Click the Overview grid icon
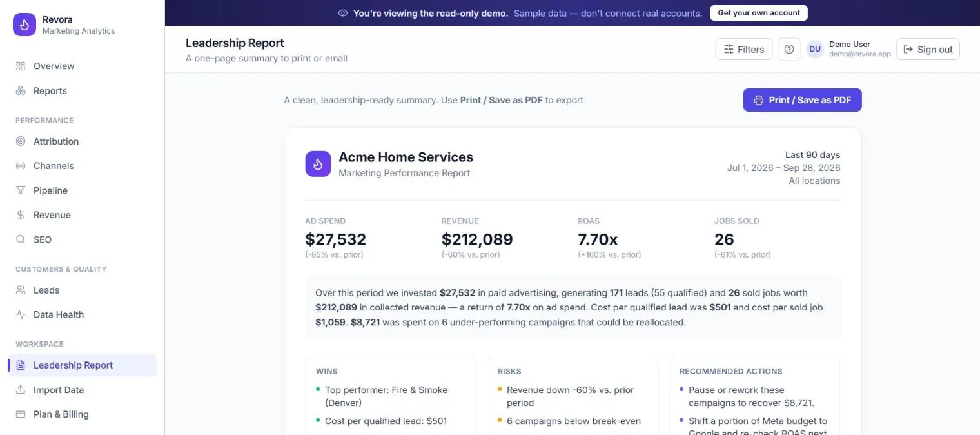The image size is (980, 435). [21, 66]
